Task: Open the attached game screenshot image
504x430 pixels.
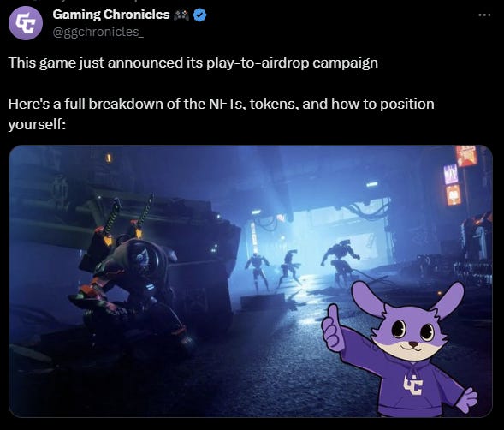Action: (x=251, y=281)
